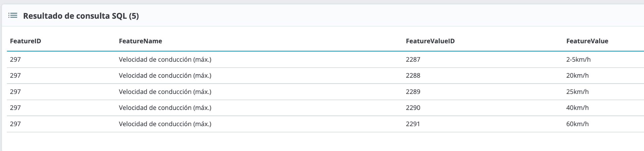The image size is (644, 151).
Task: Click the 60km/h feature value
Action: point(577,124)
